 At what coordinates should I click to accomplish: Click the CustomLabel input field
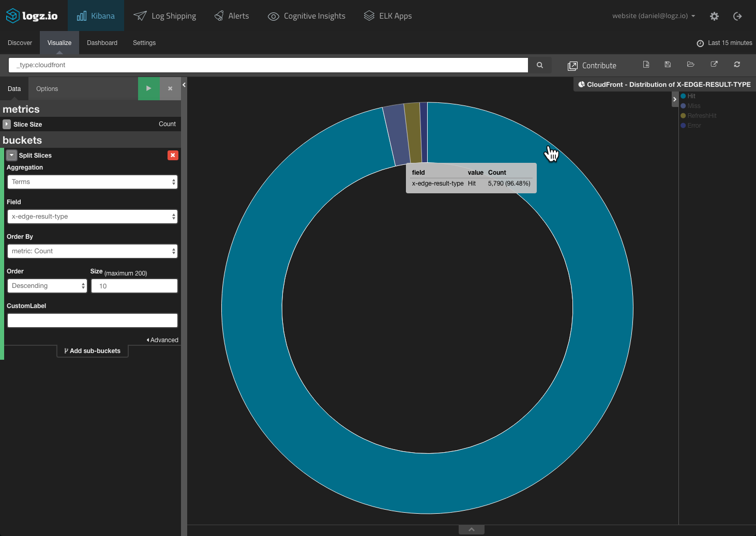[x=93, y=320]
